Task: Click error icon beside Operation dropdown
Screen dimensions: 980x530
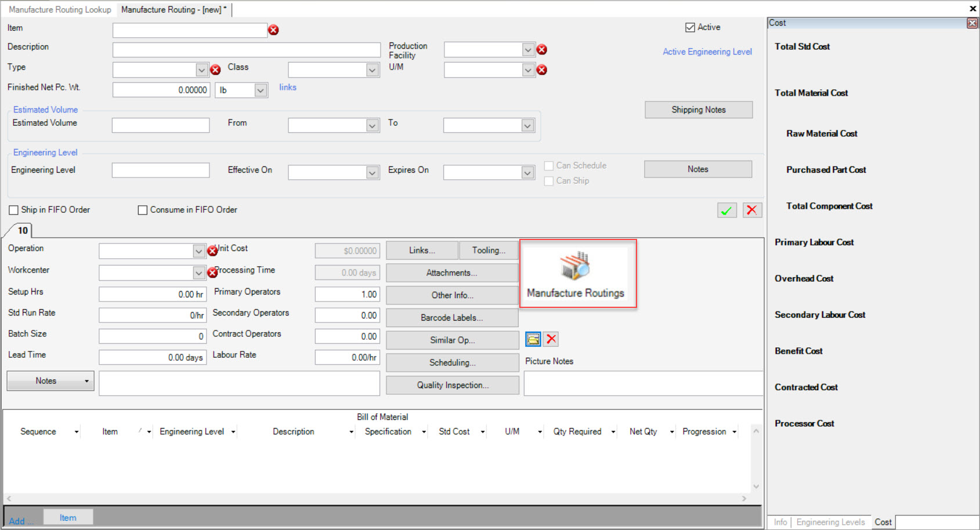Action: coord(212,251)
